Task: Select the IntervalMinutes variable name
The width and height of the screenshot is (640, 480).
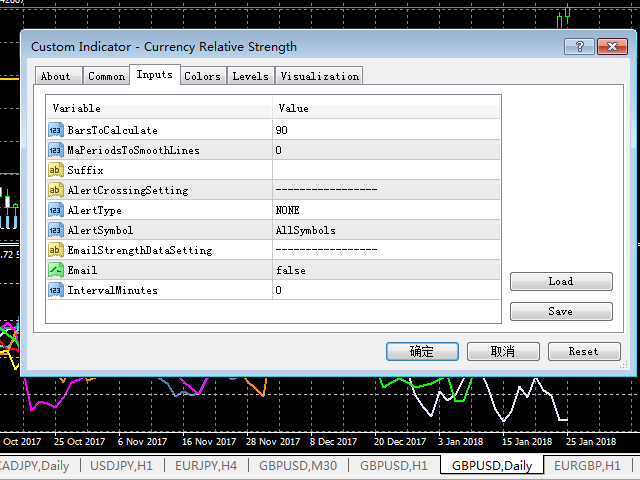Action: click(112, 290)
